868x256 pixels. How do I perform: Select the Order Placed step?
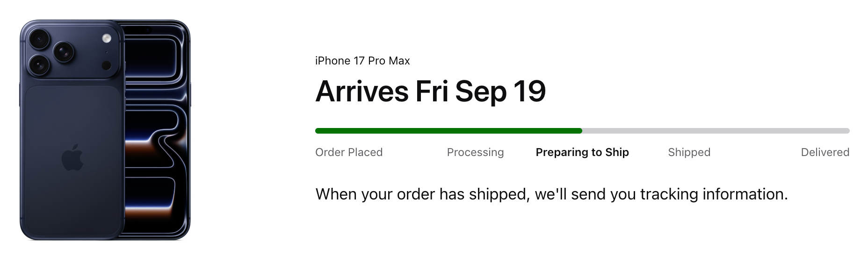point(349,152)
